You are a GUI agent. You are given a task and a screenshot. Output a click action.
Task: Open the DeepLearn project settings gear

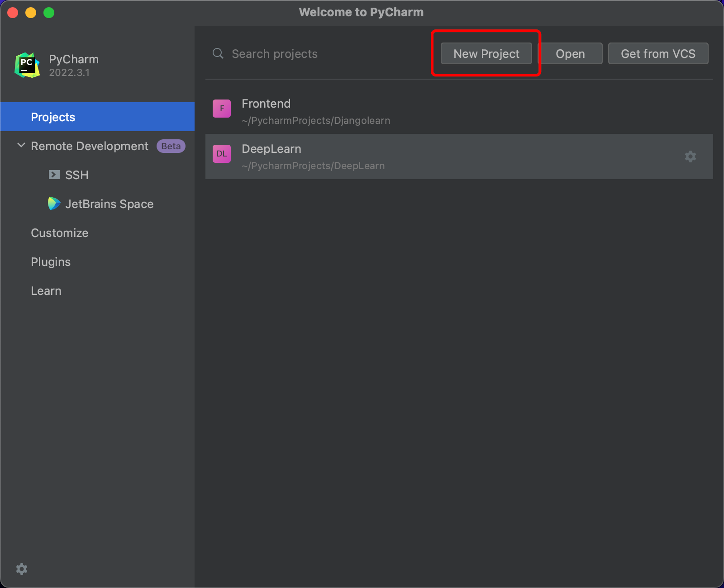[690, 156]
